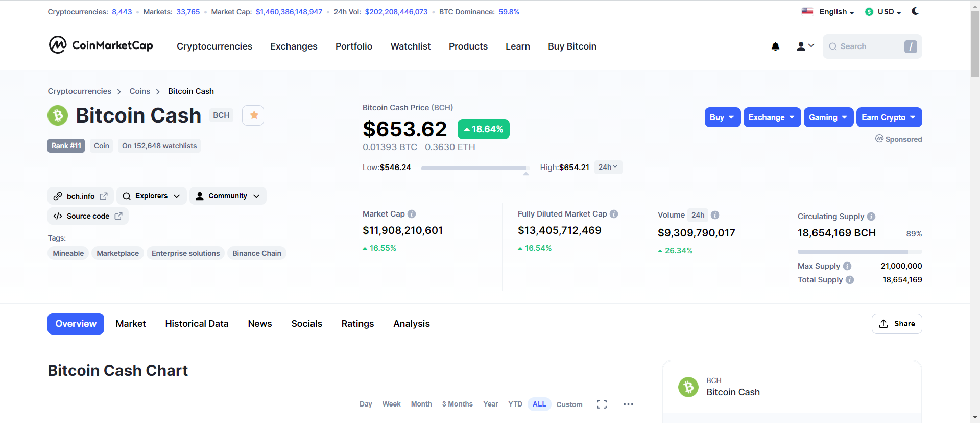Open chart more options ellipsis
This screenshot has width=980, height=430.
[628, 404]
